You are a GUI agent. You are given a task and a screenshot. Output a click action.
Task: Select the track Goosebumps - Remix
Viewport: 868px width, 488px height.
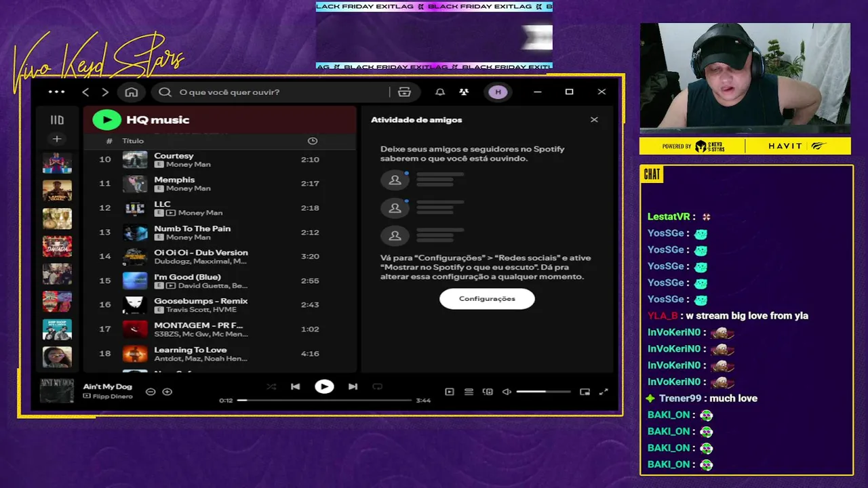[219, 305]
